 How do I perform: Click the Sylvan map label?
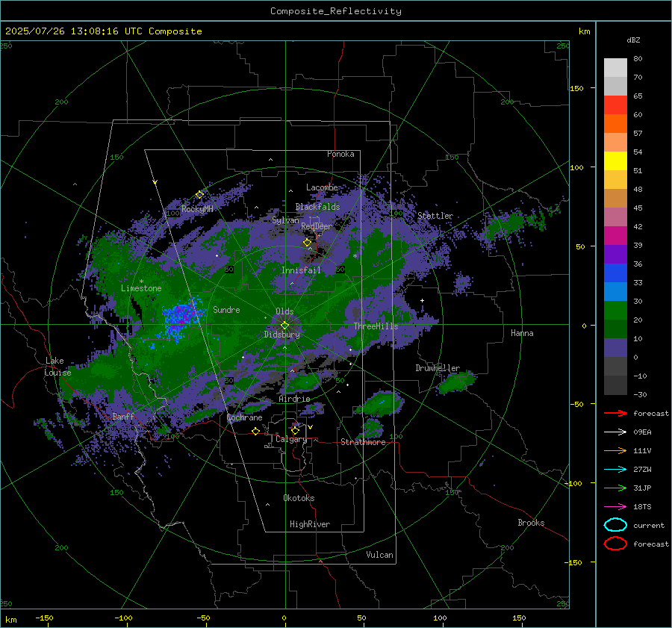coord(285,220)
